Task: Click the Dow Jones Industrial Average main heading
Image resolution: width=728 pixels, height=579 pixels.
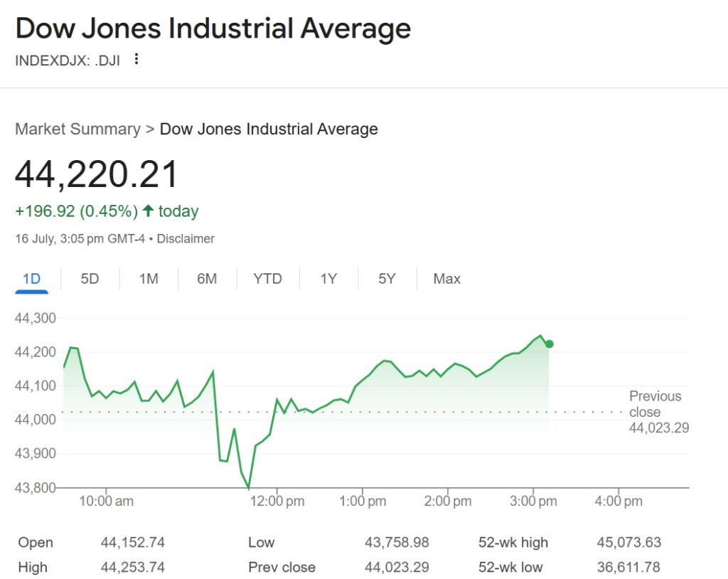Action: tap(213, 29)
